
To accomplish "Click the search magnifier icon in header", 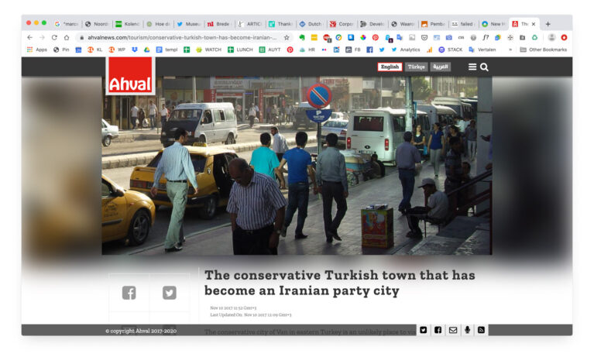I will (x=485, y=67).
